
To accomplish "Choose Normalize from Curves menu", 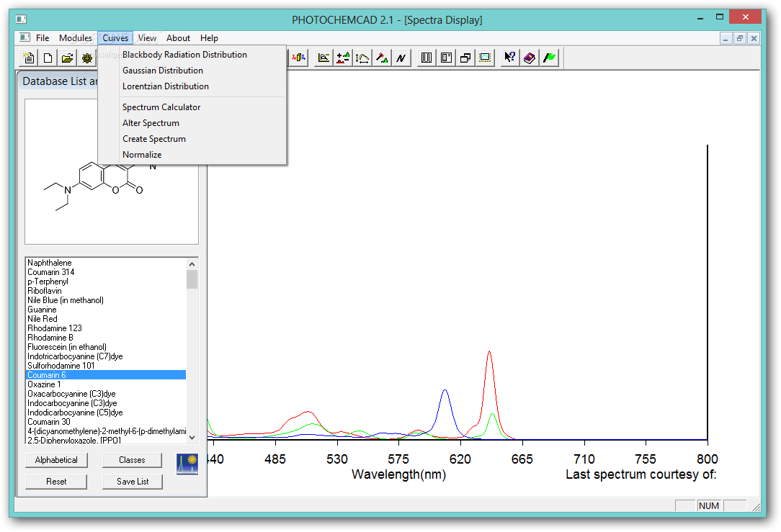I will coord(192,155).
